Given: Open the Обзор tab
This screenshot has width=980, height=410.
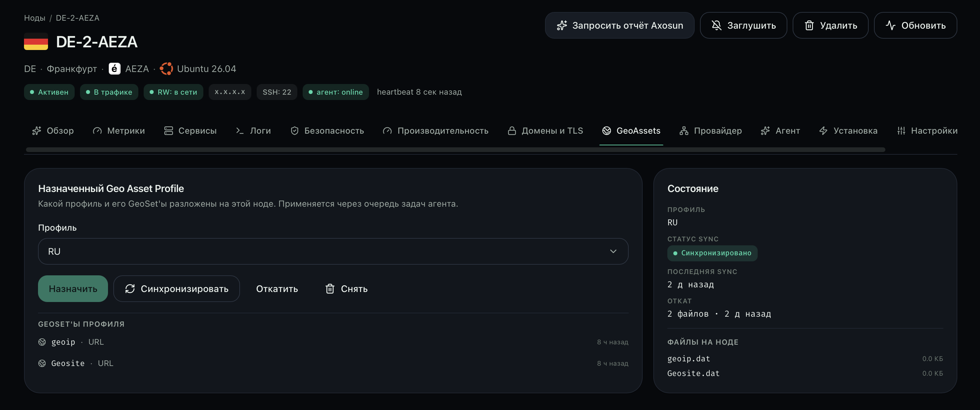Looking at the screenshot, I should point(53,131).
